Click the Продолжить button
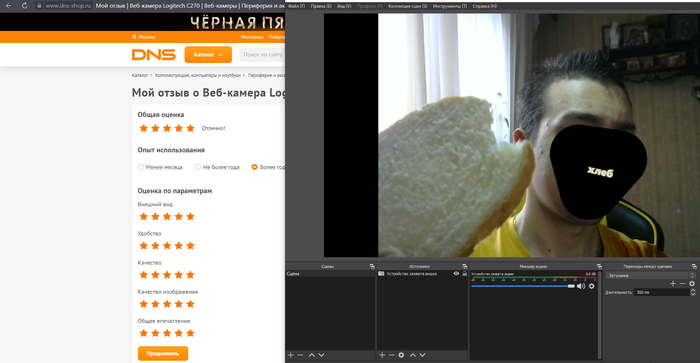 163,353
